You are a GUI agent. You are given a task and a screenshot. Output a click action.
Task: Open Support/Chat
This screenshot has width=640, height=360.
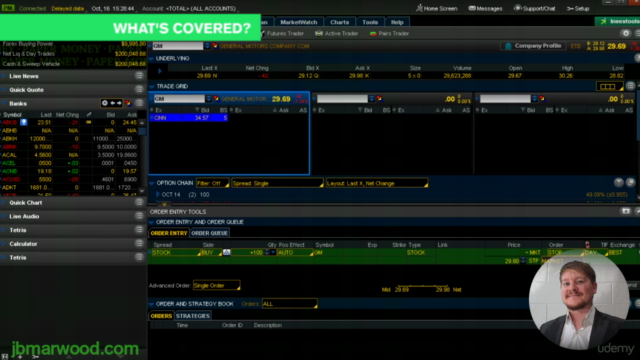tap(534, 8)
